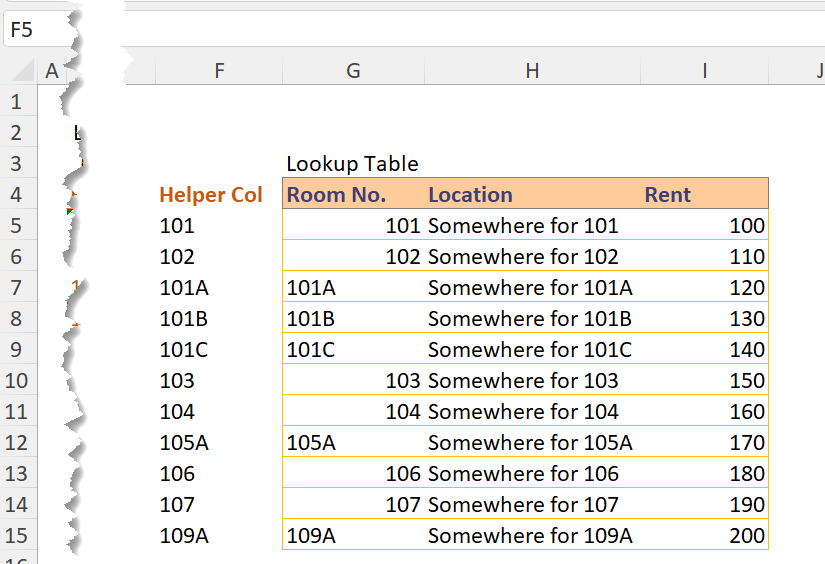Click the Rent table header
The width and height of the screenshot is (825, 564).
pyautogui.click(x=667, y=195)
